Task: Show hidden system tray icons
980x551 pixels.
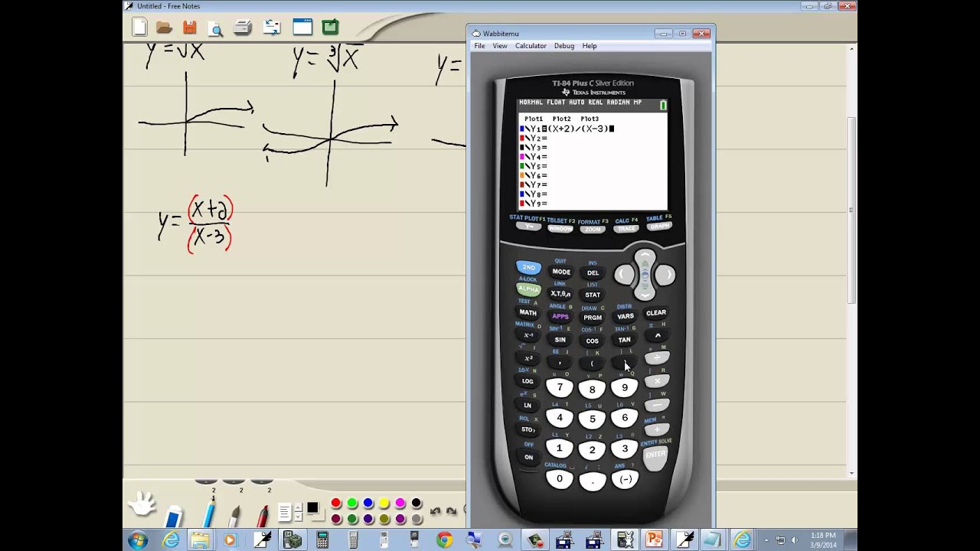Action: [766, 540]
